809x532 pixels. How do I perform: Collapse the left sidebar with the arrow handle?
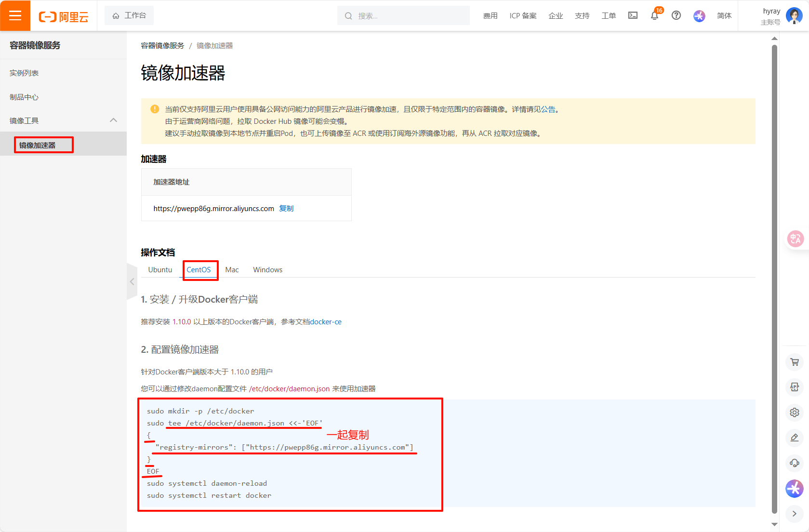tap(132, 281)
